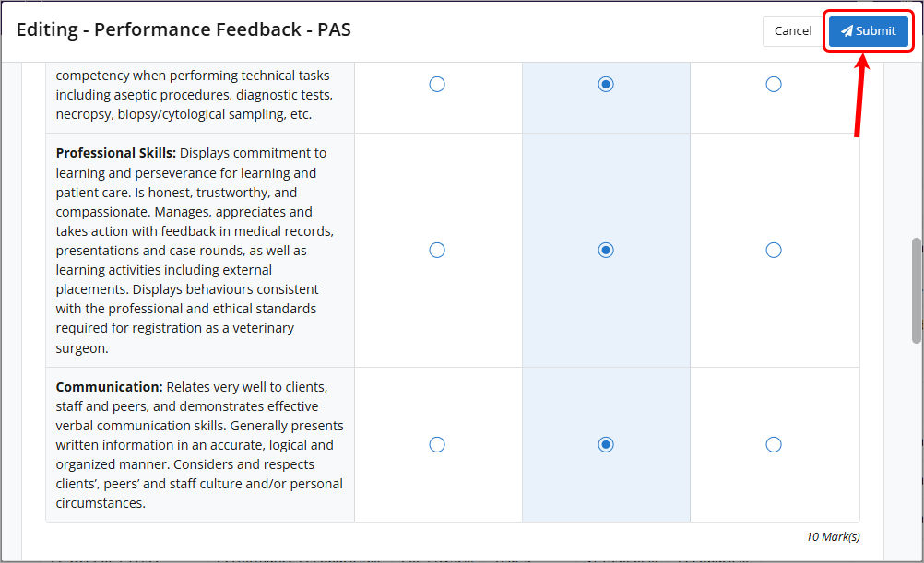
Task: Click the selected middle radio for Professional Skills
Action: 605,250
